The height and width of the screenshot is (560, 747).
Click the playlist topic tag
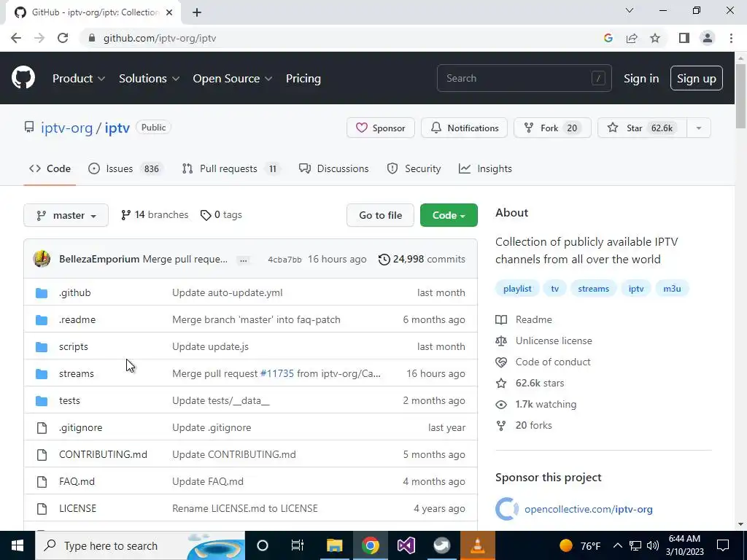517,289
